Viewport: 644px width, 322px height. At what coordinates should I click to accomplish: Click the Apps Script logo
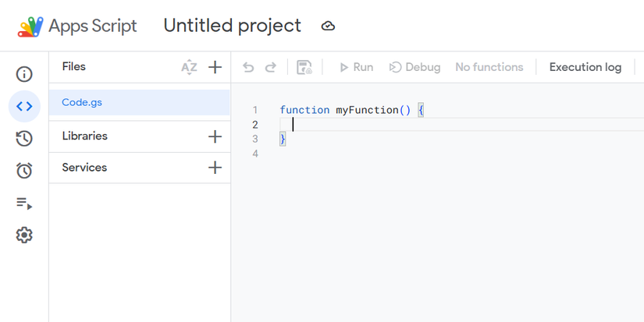point(31,26)
